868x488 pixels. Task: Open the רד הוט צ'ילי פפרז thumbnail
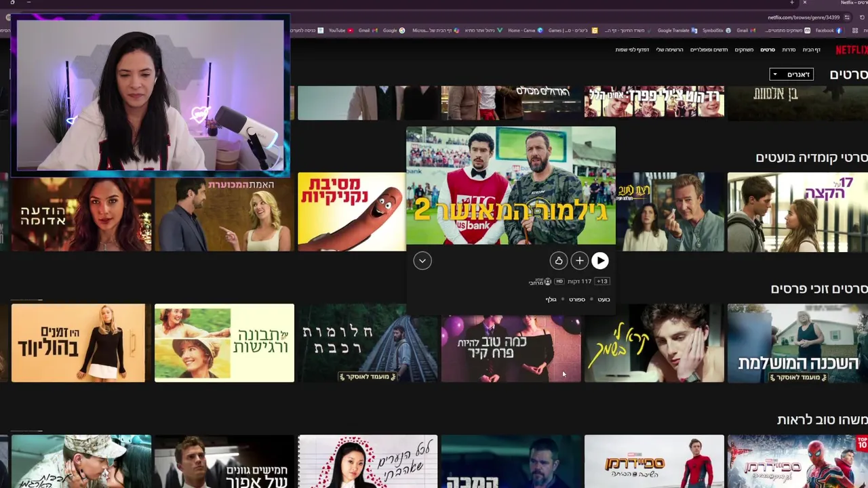[x=654, y=101]
